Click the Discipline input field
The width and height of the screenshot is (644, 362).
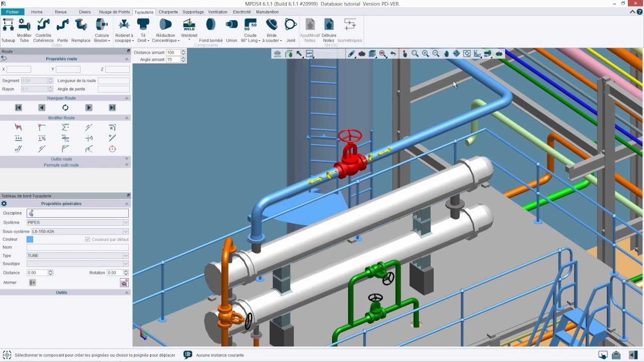tap(77, 213)
